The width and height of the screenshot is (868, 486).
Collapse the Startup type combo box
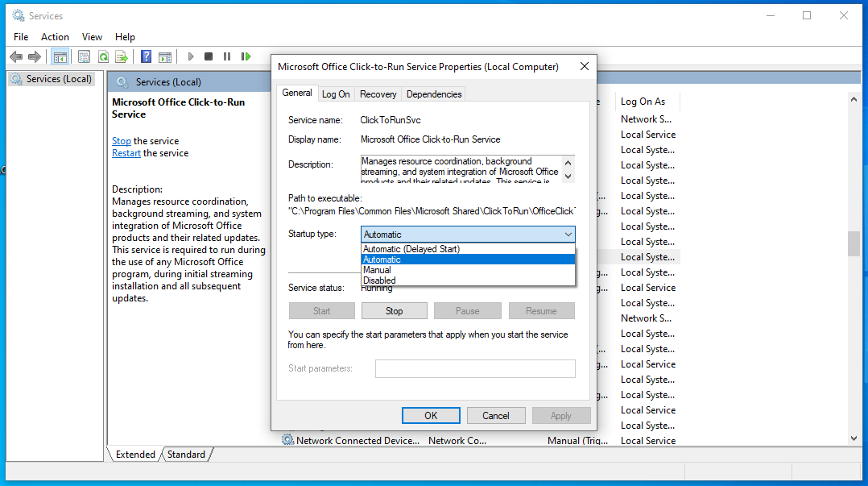[468, 235]
